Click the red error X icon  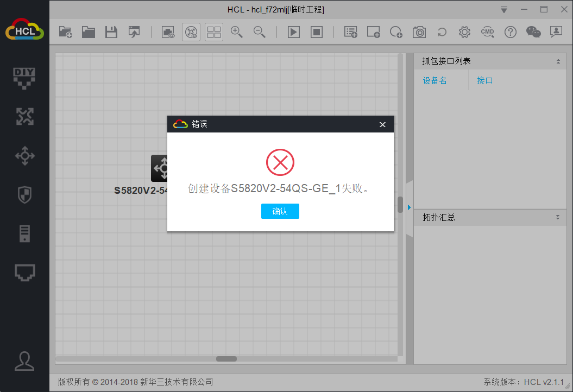coord(280,162)
